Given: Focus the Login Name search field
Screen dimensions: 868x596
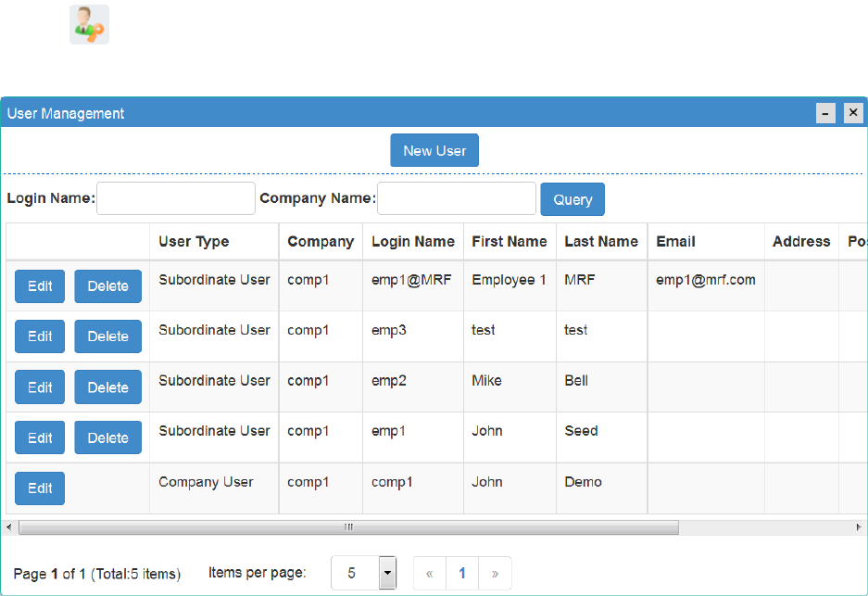Looking at the screenshot, I should [x=176, y=198].
